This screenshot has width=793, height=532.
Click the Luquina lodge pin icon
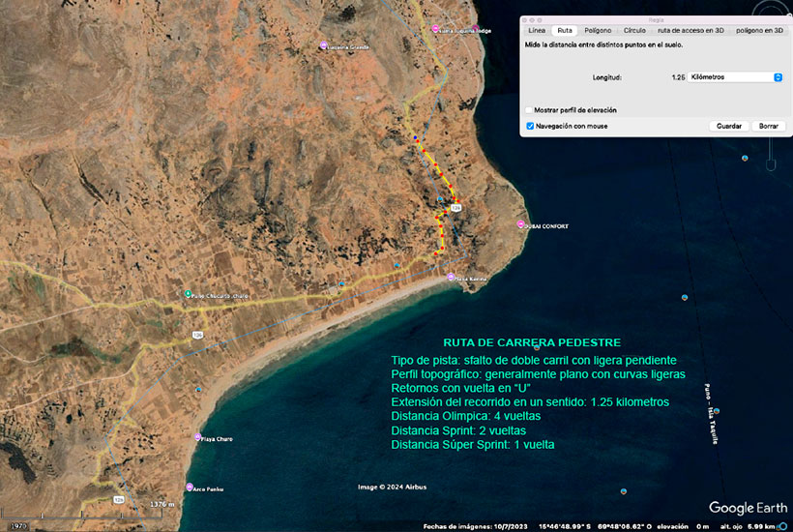coord(434,28)
